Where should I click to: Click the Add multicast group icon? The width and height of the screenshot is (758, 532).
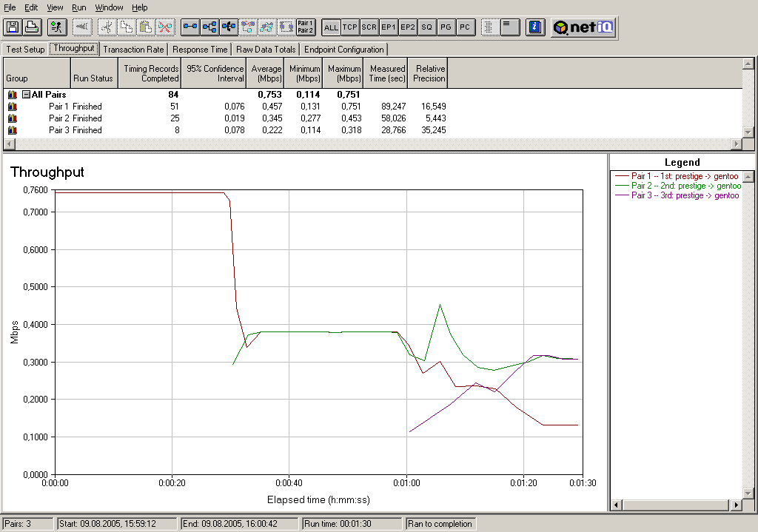(x=209, y=27)
